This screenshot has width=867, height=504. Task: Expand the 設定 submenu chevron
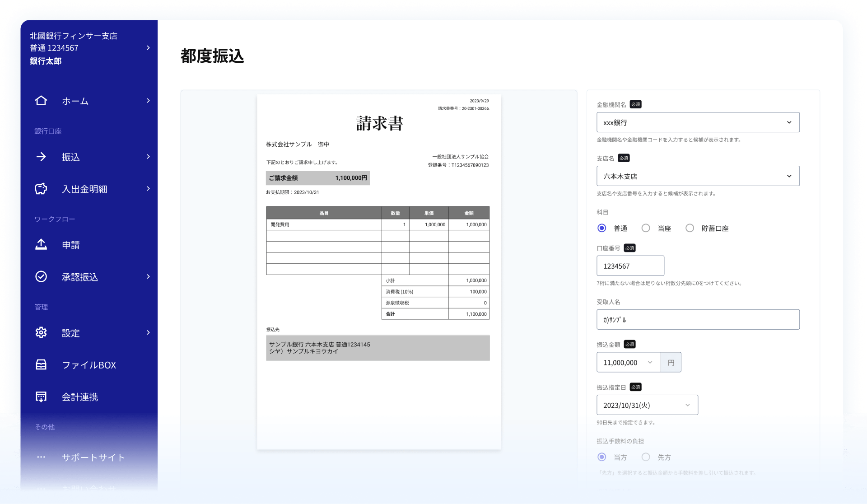point(148,332)
